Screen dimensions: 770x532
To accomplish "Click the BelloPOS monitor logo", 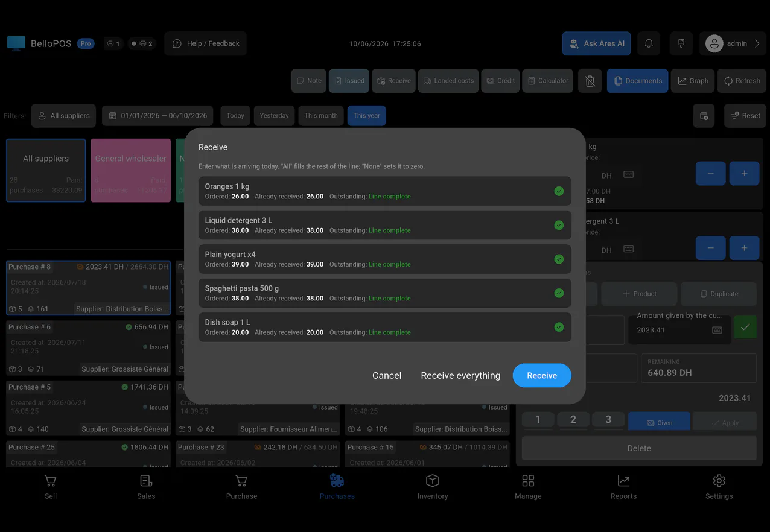I will [x=16, y=43].
